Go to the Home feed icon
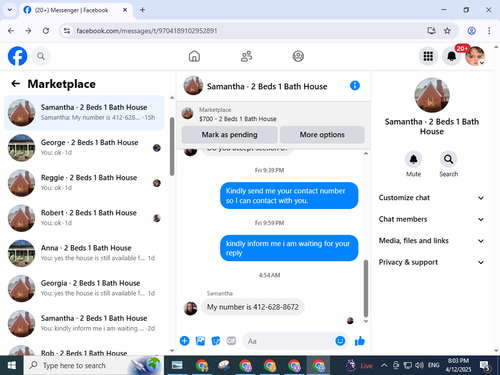 pyautogui.click(x=194, y=56)
